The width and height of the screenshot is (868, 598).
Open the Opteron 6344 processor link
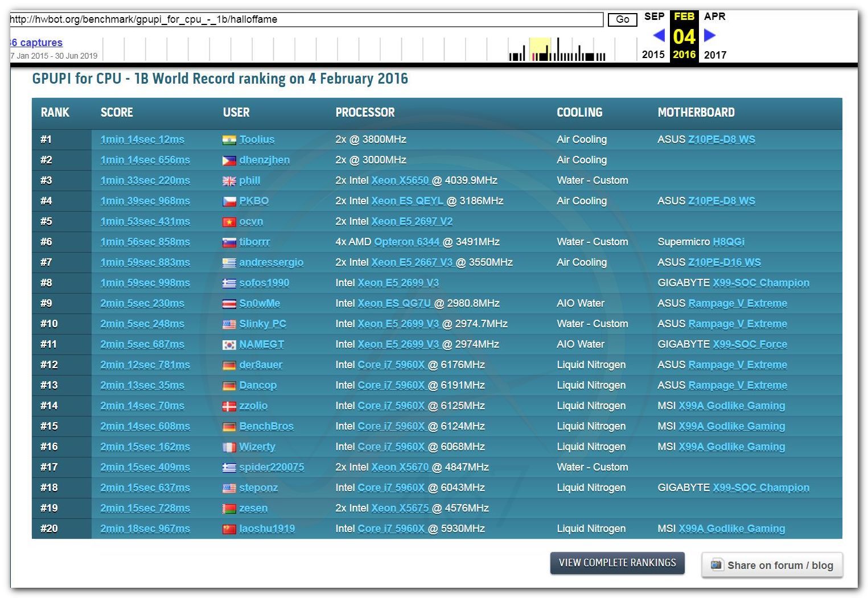(x=407, y=242)
